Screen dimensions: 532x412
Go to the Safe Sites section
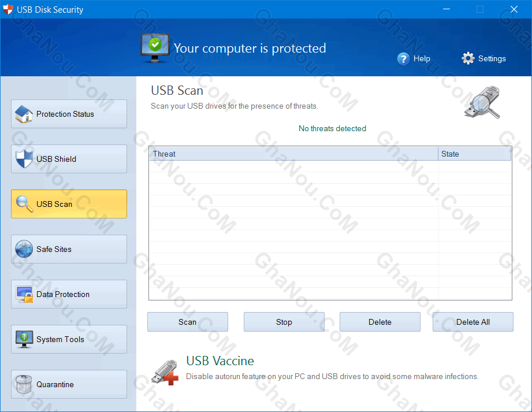(x=69, y=249)
